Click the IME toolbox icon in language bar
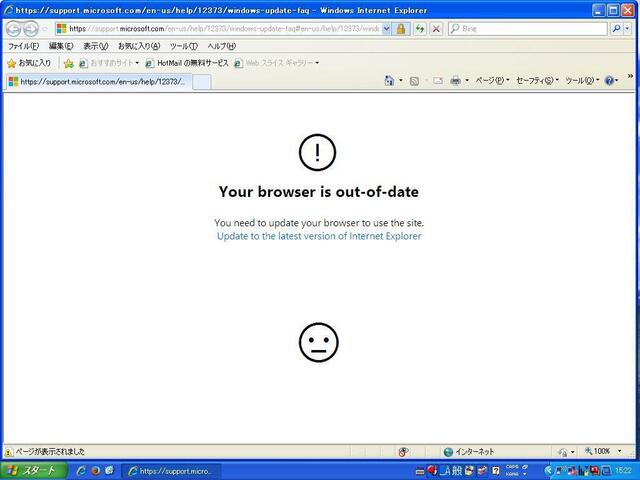640x480 pixels. 482,471
